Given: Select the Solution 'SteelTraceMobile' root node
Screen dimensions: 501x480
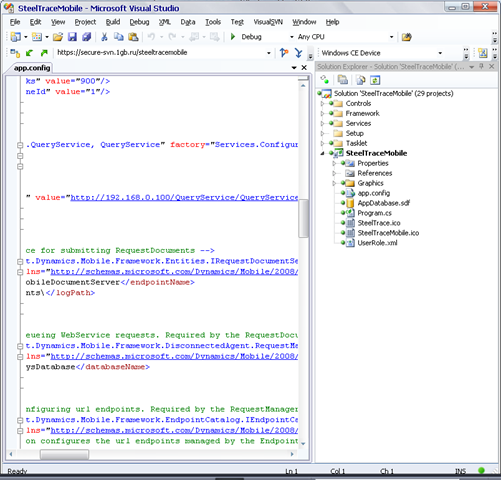Looking at the screenshot, I should tap(394, 93).
